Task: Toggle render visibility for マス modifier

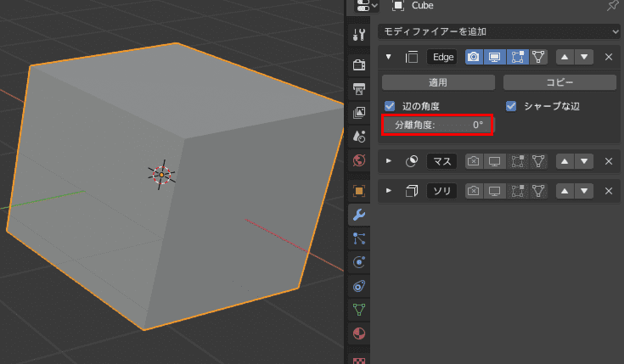Action: tap(474, 161)
